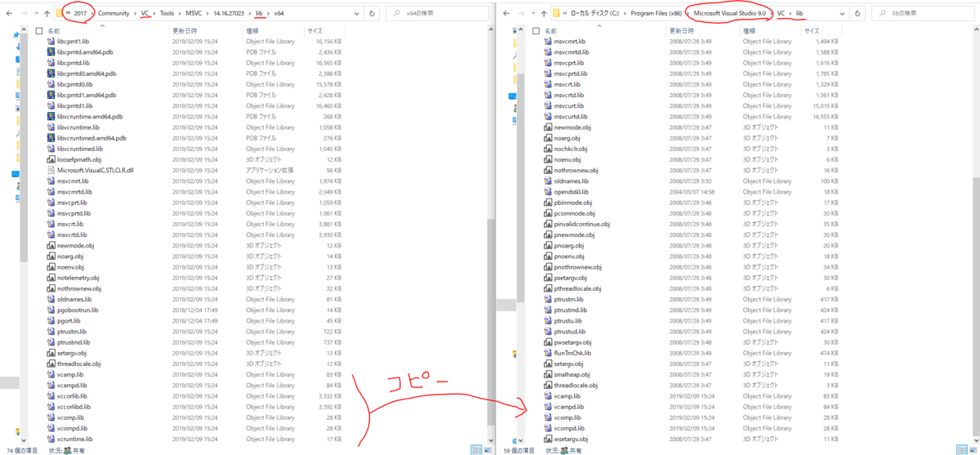Select ptrustm.lib icon in lib window

click(x=548, y=299)
